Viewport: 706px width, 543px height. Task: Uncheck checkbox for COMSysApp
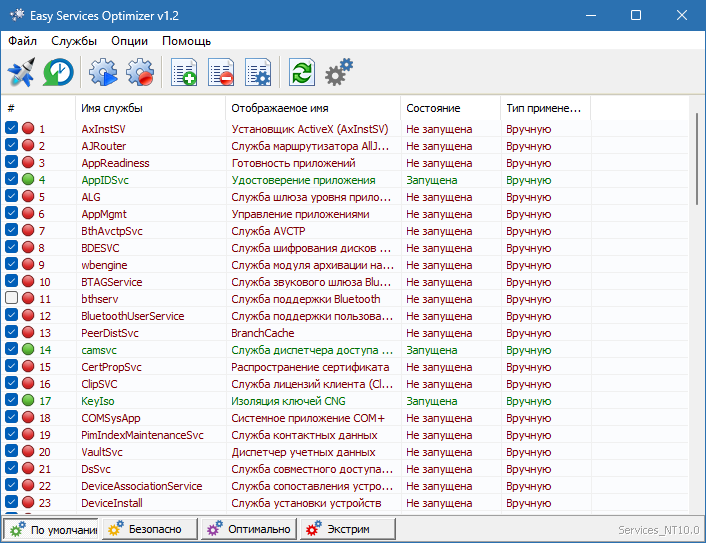point(11,416)
